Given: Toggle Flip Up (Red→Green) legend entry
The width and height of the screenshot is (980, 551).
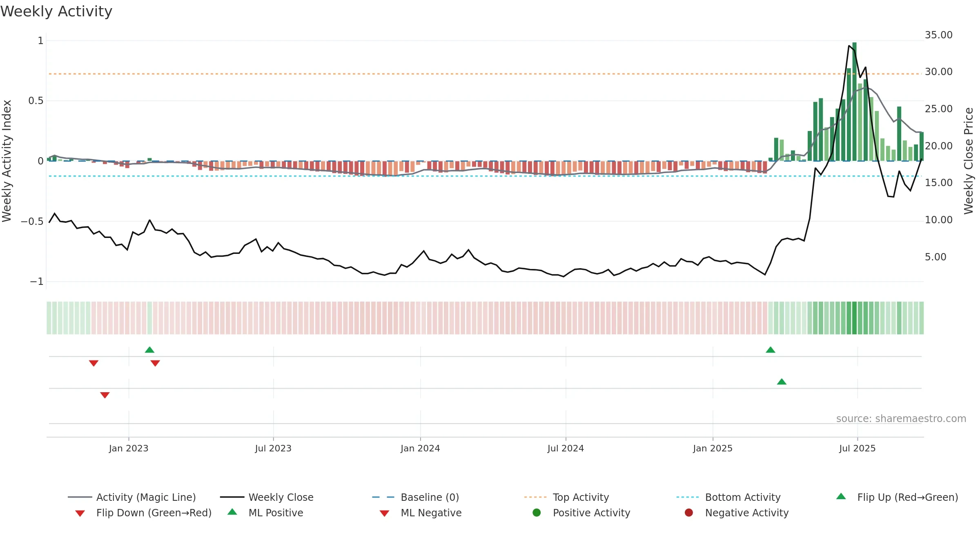Looking at the screenshot, I should point(897,497).
